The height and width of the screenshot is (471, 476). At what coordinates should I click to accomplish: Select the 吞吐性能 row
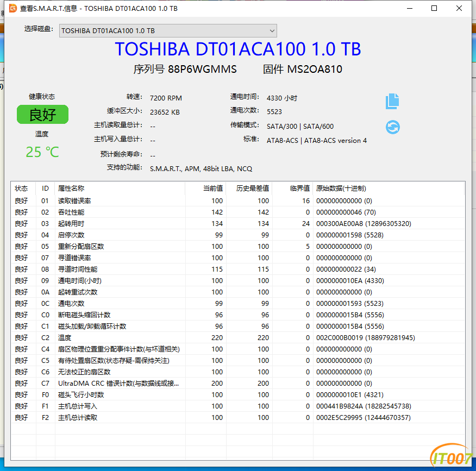[x=237, y=212]
